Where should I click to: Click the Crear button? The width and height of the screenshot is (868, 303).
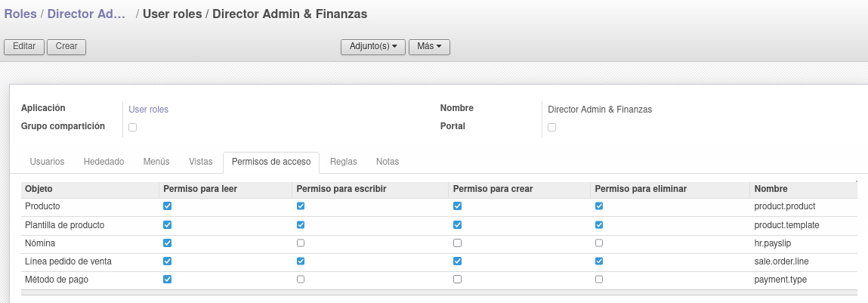point(66,47)
